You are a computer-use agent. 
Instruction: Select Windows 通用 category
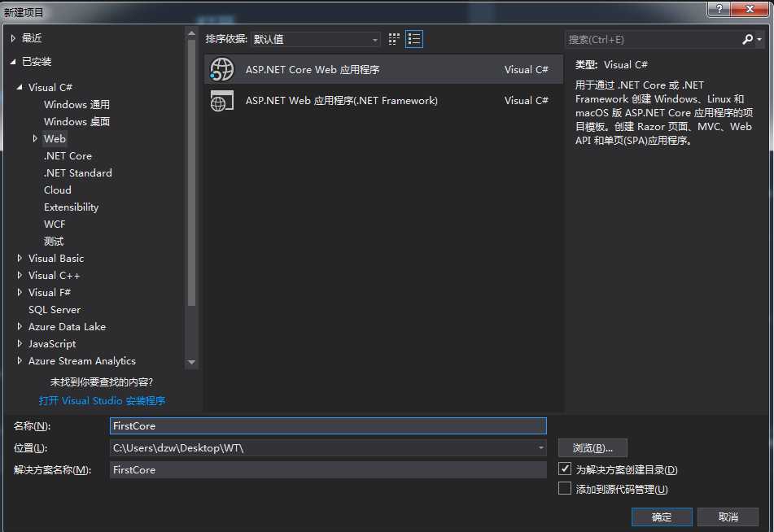pyautogui.click(x=77, y=105)
